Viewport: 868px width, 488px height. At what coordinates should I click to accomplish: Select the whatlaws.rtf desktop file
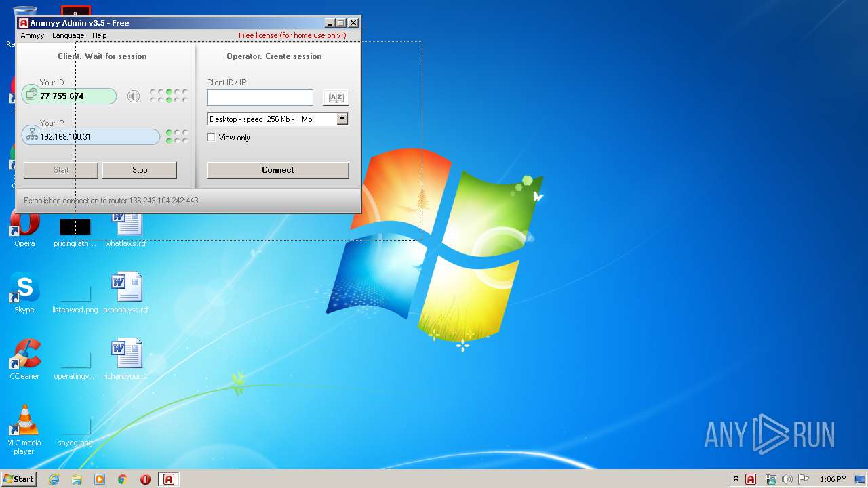[126, 228]
